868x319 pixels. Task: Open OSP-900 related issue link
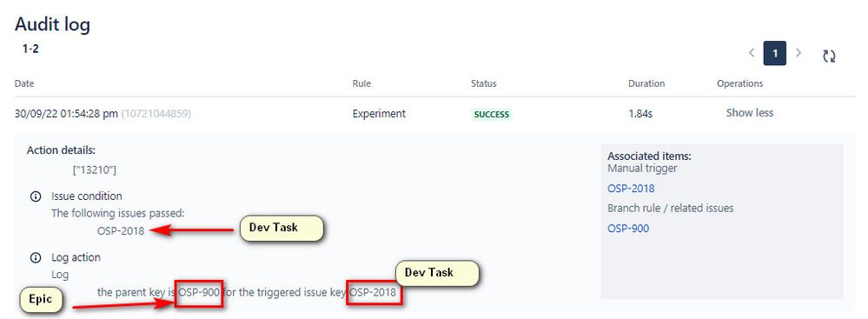point(628,229)
